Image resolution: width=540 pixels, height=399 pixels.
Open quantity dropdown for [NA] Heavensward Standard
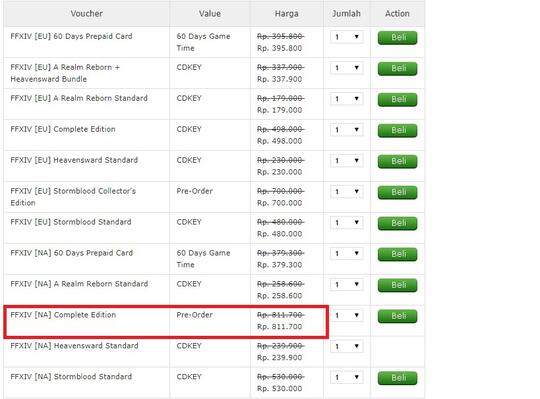click(346, 346)
